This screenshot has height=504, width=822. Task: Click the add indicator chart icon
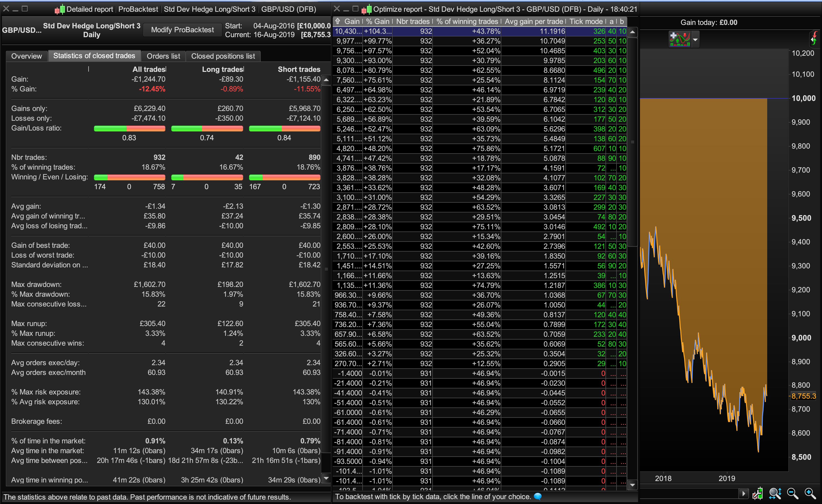pyautogui.click(x=680, y=40)
